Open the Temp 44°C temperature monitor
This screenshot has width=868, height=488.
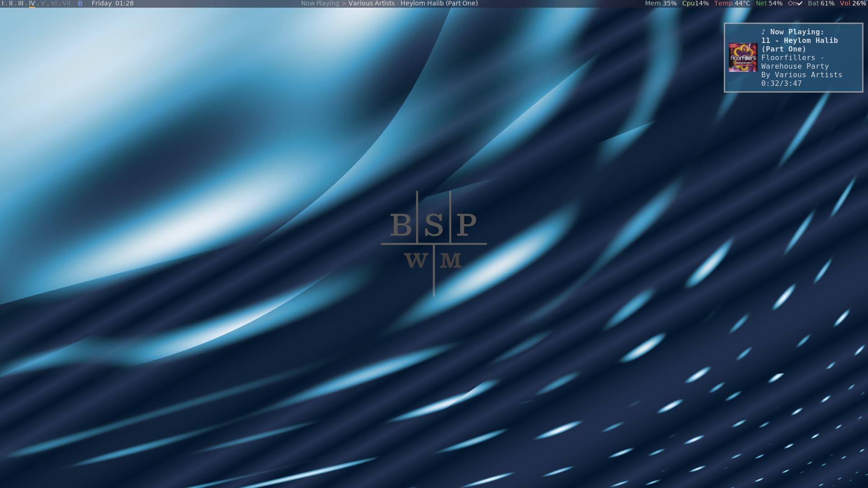coord(731,4)
